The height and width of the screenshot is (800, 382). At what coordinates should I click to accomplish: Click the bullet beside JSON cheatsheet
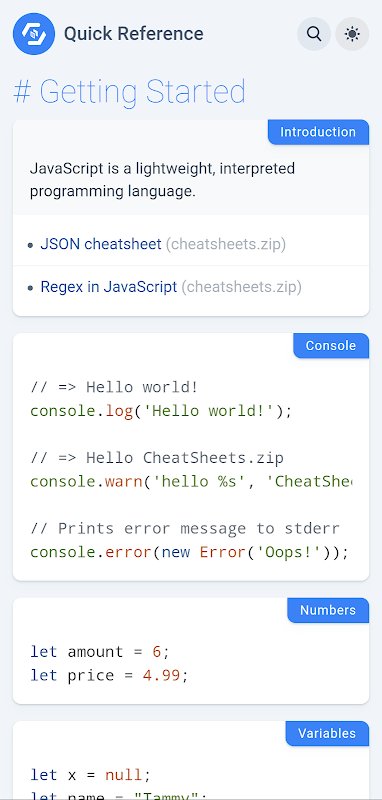tap(31, 245)
